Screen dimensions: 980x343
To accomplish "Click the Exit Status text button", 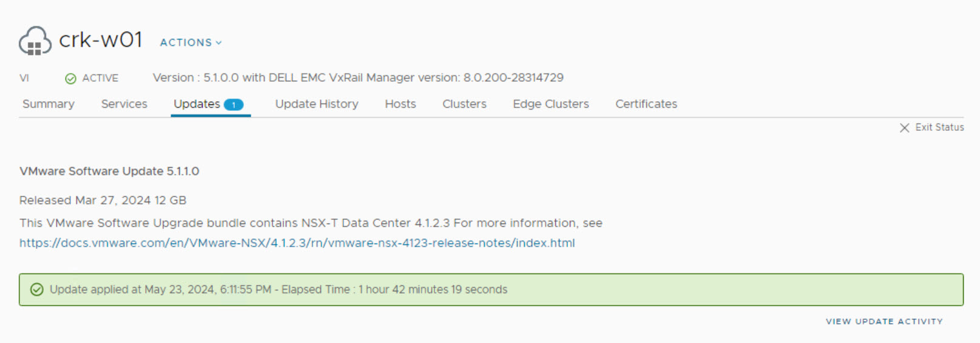I will pos(939,127).
